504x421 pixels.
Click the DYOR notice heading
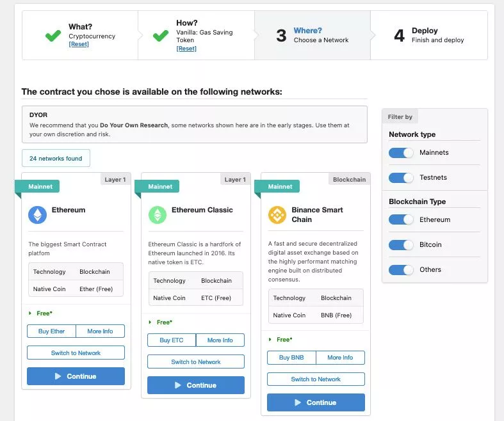[x=38, y=115]
